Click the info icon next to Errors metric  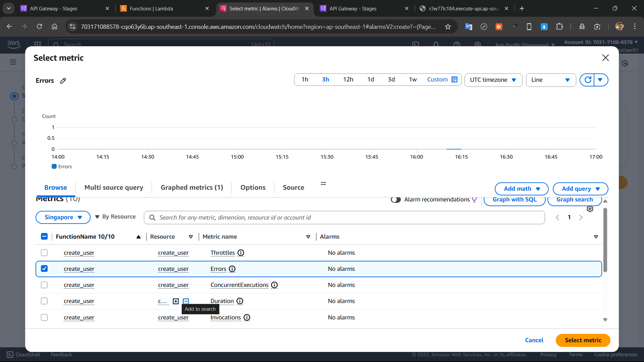click(x=232, y=269)
